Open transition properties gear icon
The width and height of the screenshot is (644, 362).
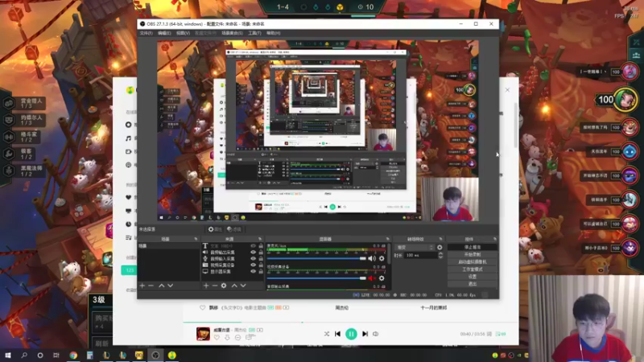(440, 248)
